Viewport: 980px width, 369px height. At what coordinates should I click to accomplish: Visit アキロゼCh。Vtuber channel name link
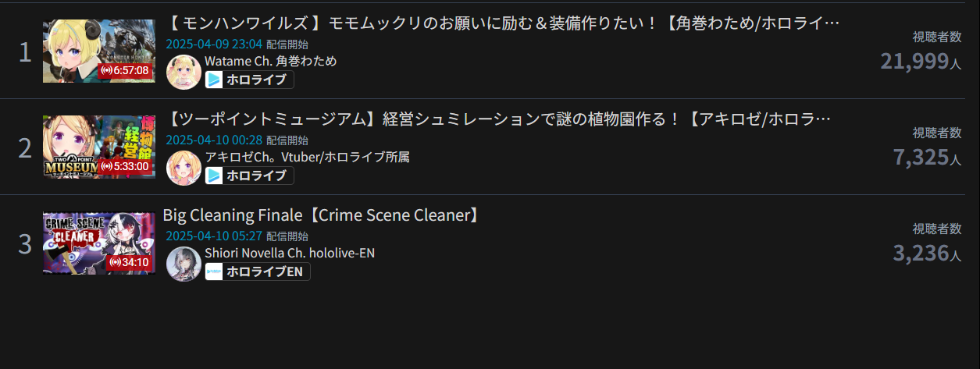307,157
